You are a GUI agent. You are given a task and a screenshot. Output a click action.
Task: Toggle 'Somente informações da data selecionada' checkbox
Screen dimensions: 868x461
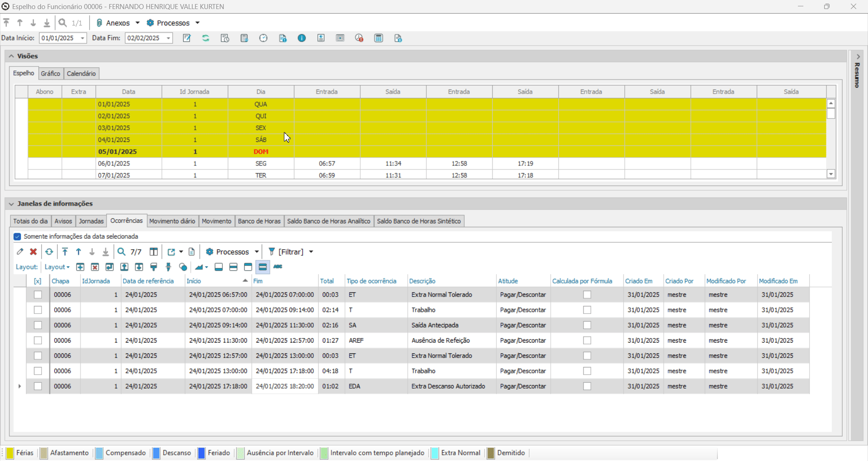(x=18, y=236)
